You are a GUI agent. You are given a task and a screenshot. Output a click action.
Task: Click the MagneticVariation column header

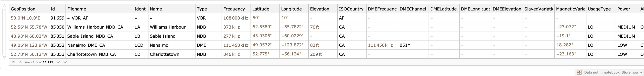pos(570,9)
